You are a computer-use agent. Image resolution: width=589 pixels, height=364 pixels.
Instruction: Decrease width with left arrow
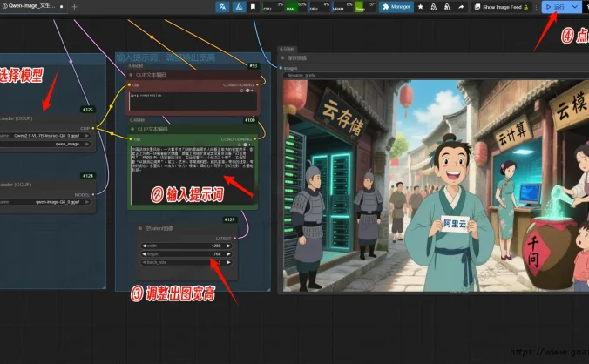click(144, 246)
